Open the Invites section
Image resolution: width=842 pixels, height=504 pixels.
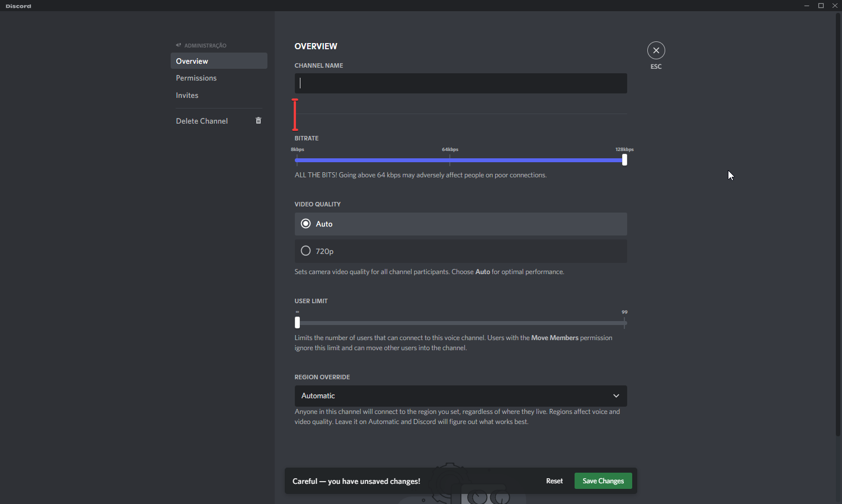[x=187, y=95]
